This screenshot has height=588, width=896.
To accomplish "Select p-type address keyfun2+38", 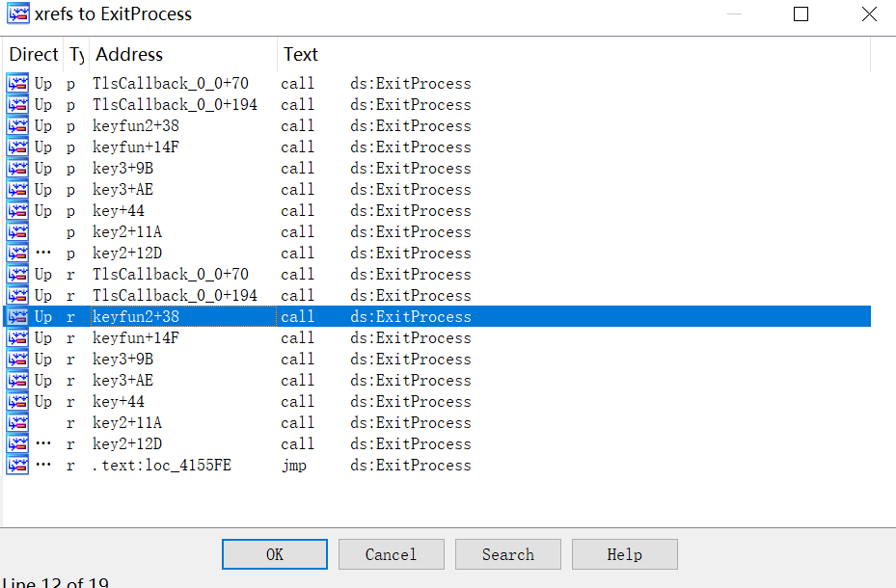I will 136,125.
